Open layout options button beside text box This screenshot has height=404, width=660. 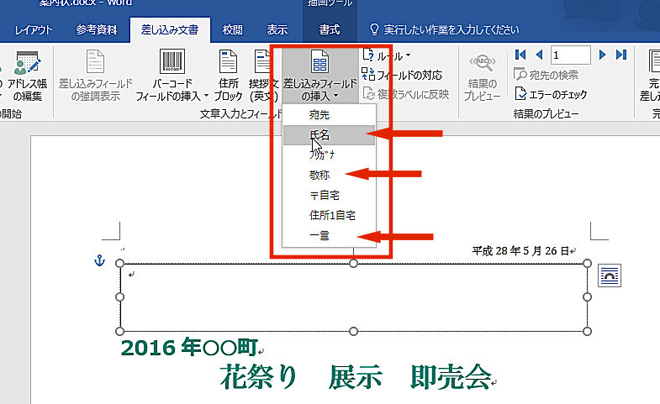pyautogui.click(x=609, y=276)
